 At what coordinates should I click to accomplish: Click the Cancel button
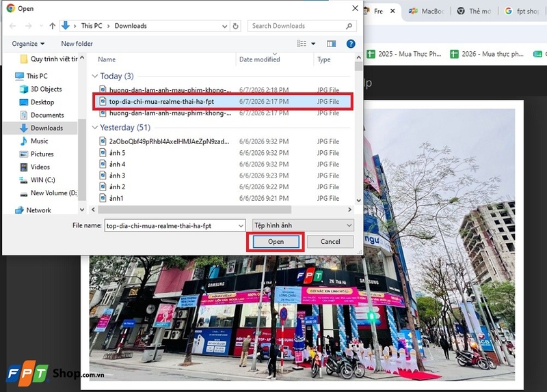pyautogui.click(x=330, y=242)
